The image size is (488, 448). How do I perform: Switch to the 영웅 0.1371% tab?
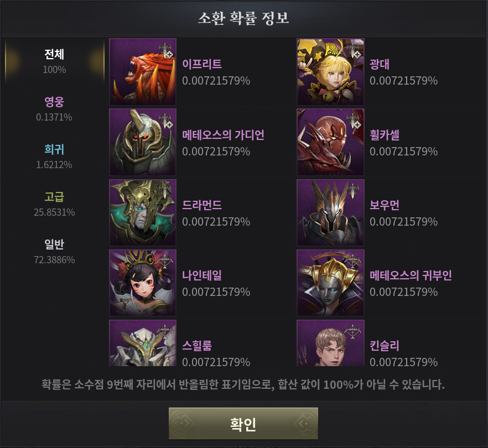pos(54,109)
